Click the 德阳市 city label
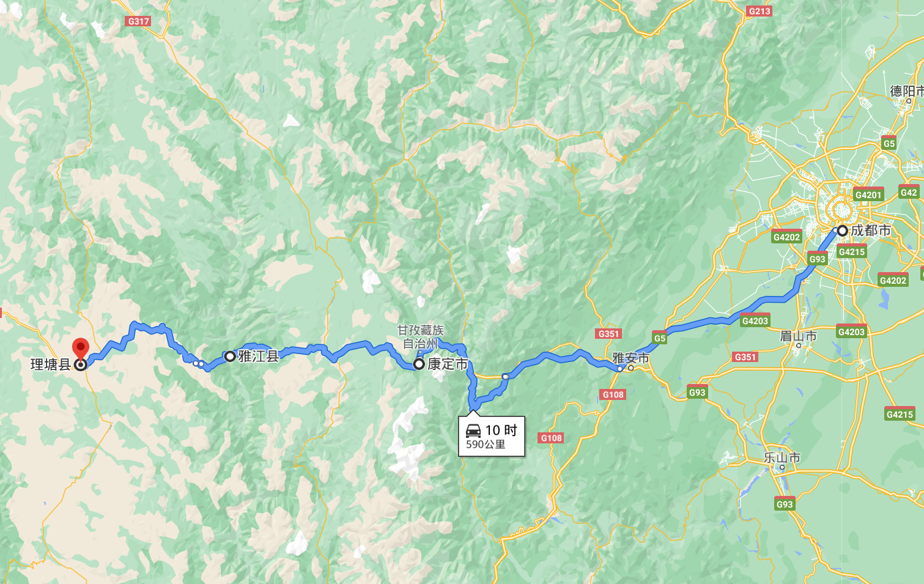The image size is (924, 584). tap(907, 91)
